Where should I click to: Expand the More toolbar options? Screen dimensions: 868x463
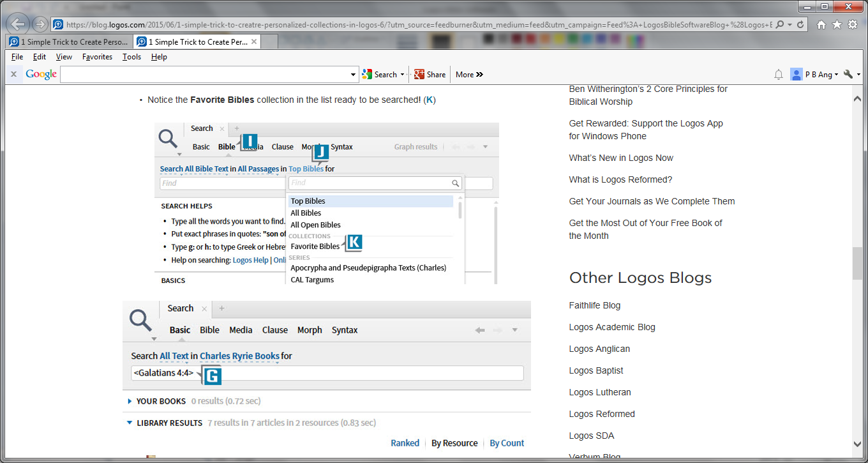coord(469,75)
